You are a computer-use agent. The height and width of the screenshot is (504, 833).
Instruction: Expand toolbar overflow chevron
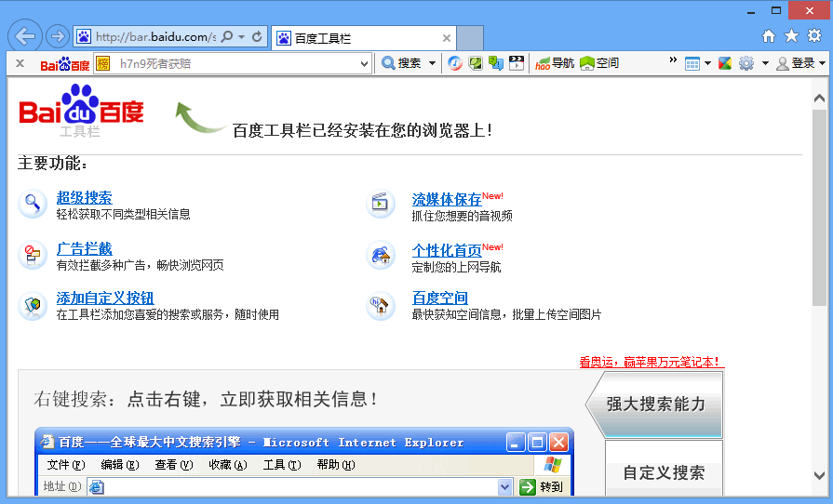coord(673,60)
